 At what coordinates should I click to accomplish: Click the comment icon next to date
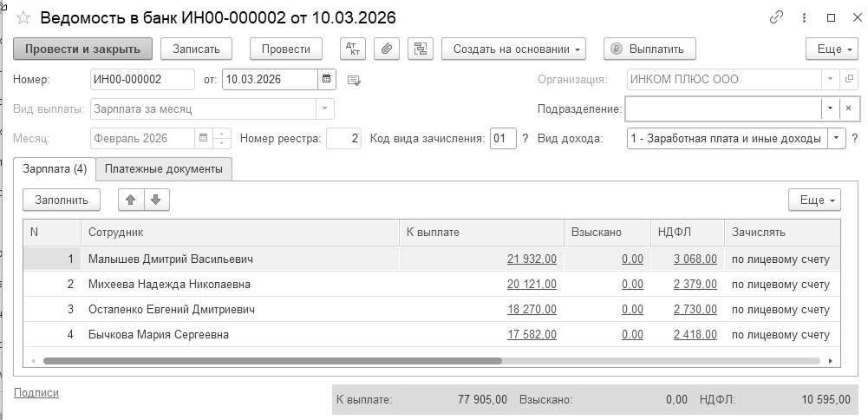pyautogui.click(x=354, y=81)
